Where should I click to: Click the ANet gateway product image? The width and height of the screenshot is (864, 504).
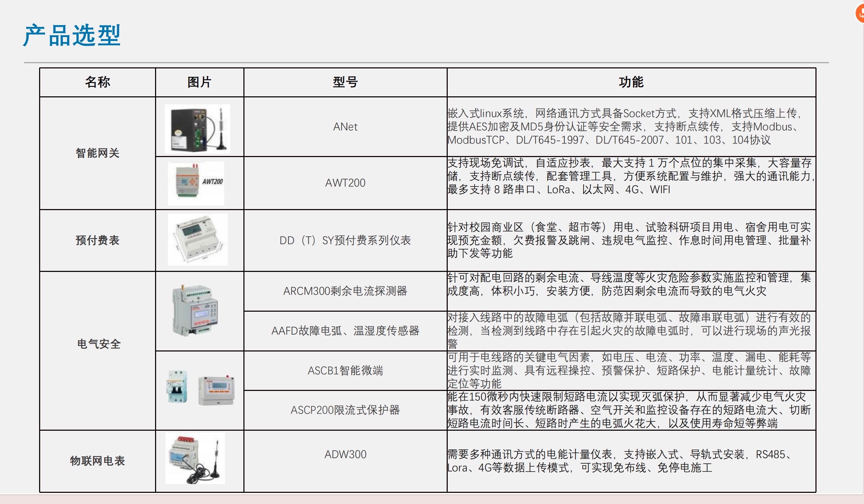197,129
